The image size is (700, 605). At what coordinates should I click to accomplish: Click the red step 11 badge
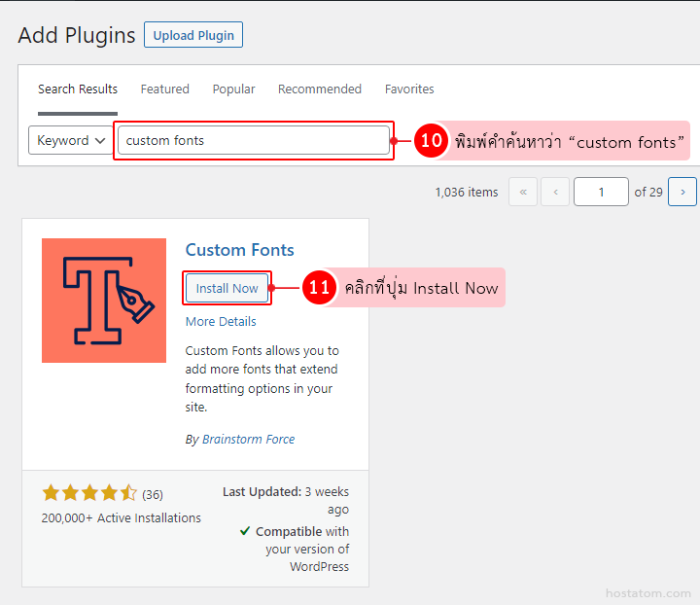[319, 288]
